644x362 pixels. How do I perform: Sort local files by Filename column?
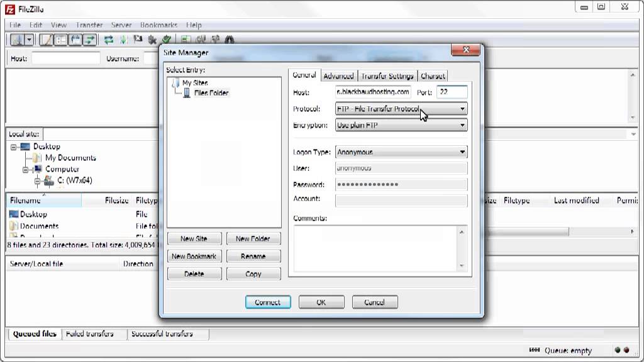click(43, 200)
